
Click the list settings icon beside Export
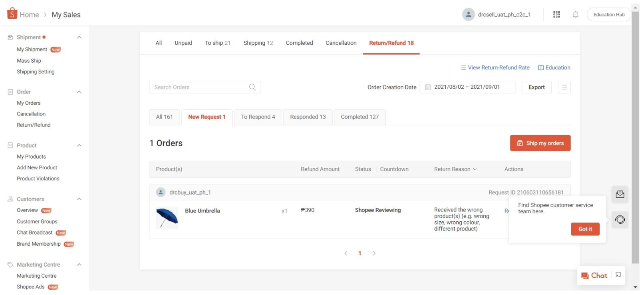pos(564,87)
